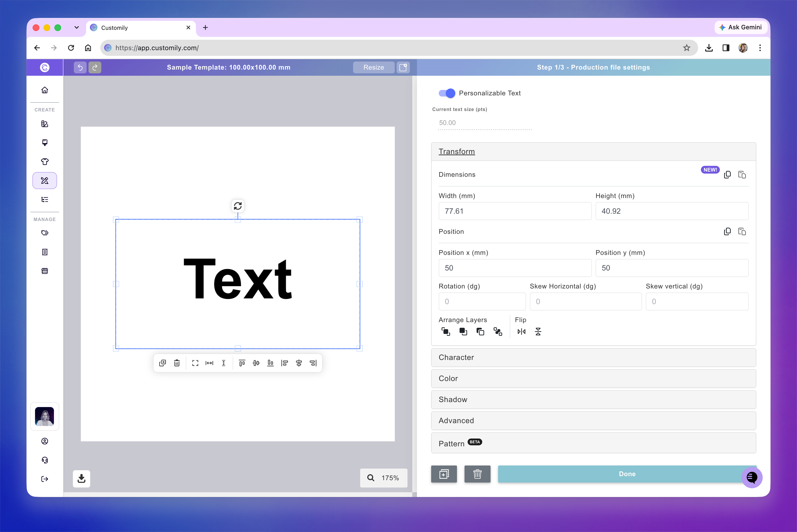Click the Done button
The height and width of the screenshot is (532, 797).
point(627,474)
